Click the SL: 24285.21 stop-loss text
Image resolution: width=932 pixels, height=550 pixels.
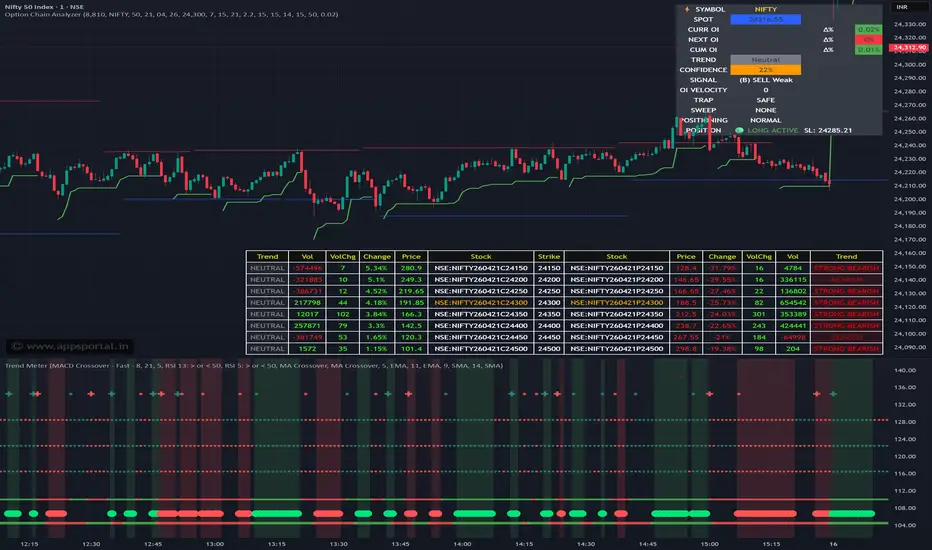click(x=828, y=130)
